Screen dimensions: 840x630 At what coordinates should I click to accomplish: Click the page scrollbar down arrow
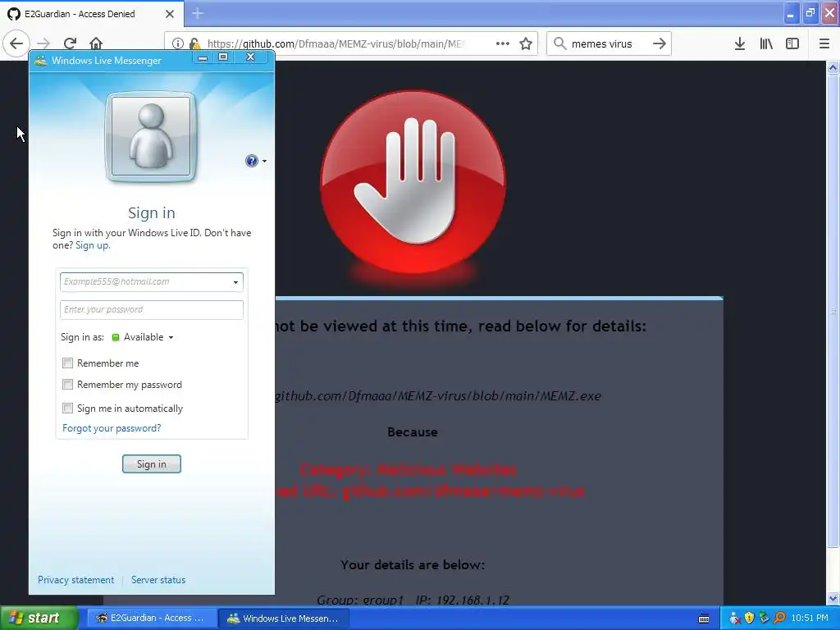click(x=833, y=598)
